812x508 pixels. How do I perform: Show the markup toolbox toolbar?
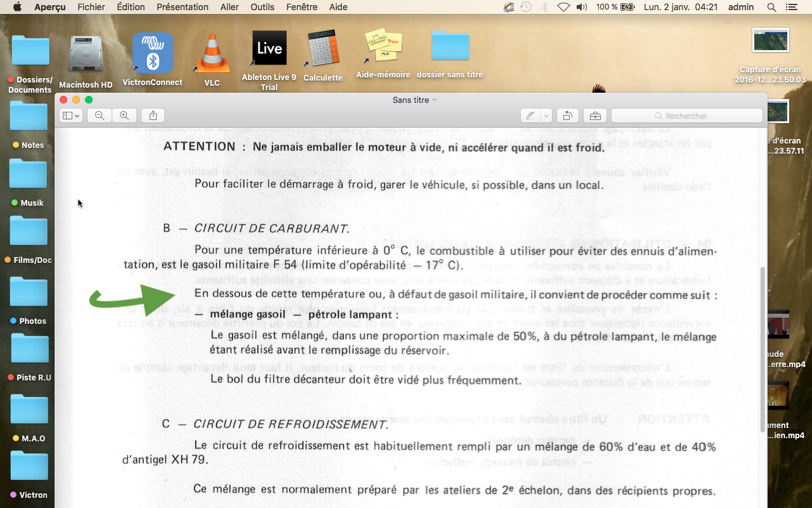point(594,116)
